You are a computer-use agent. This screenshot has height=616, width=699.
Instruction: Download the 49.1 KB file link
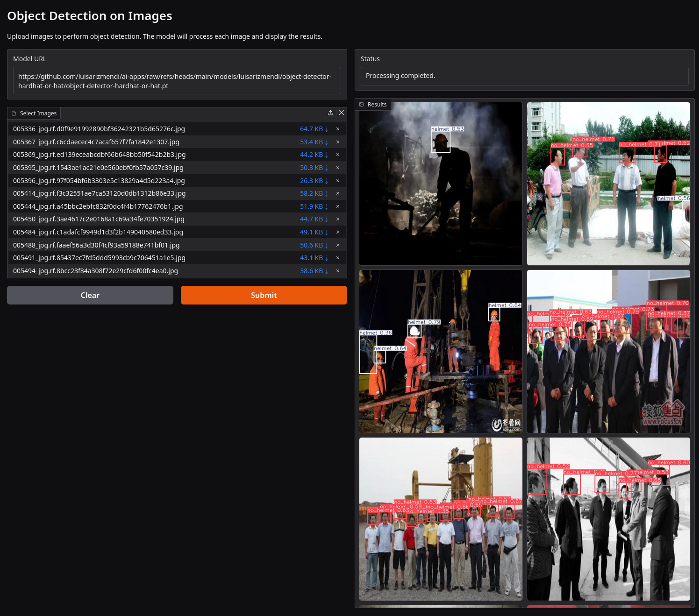coord(314,232)
